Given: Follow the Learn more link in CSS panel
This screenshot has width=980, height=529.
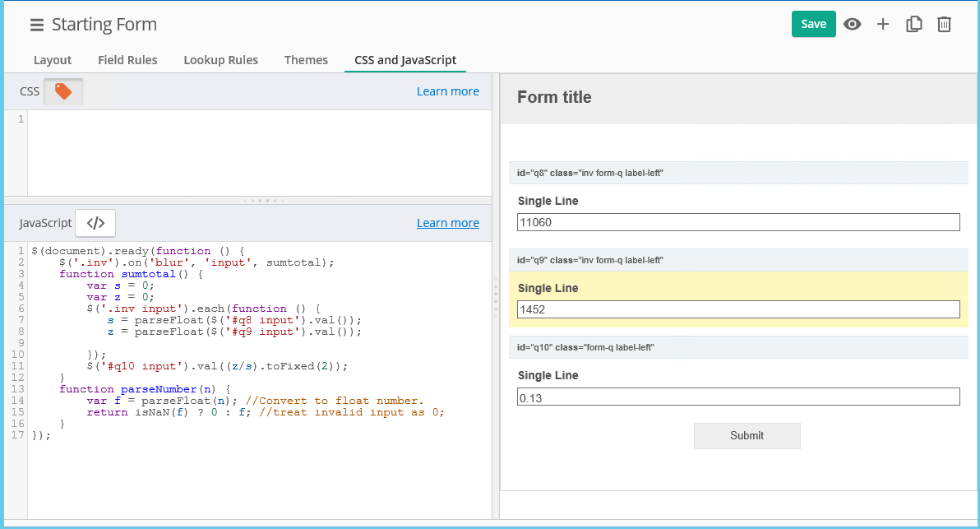Looking at the screenshot, I should 447,91.
